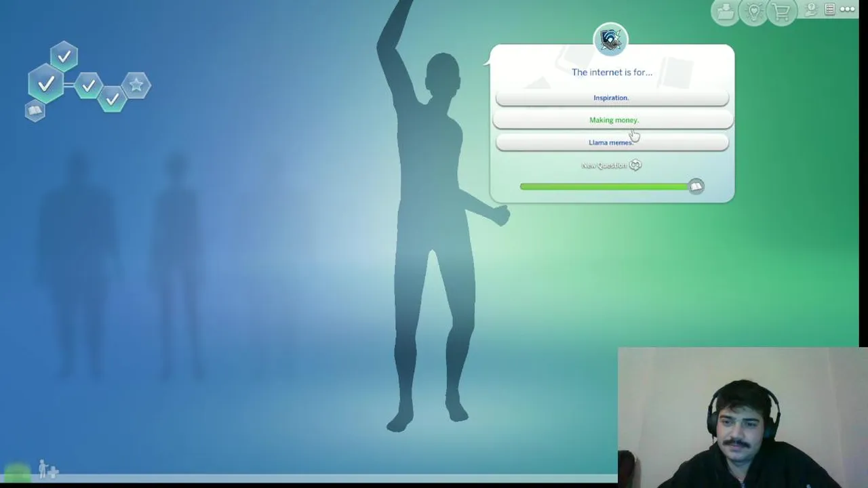Viewport: 868px width, 488px height.
Task: Choose the answer "Llama memes."
Action: point(612,142)
